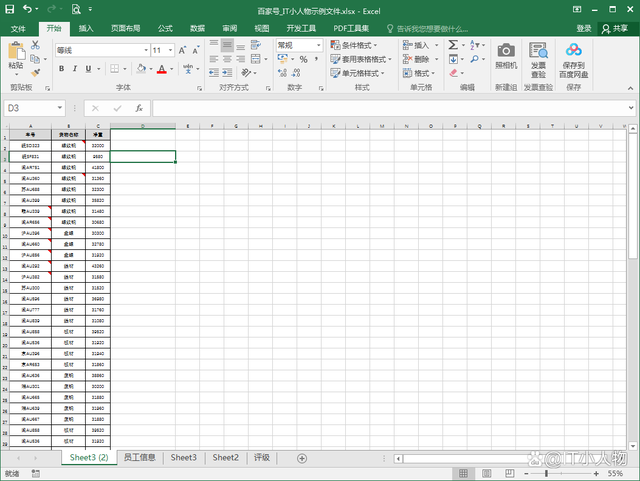Image resolution: width=640 pixels, height=481 pixels.
Task: Switch to the 页面布局 tab
Action: [126, 29]
